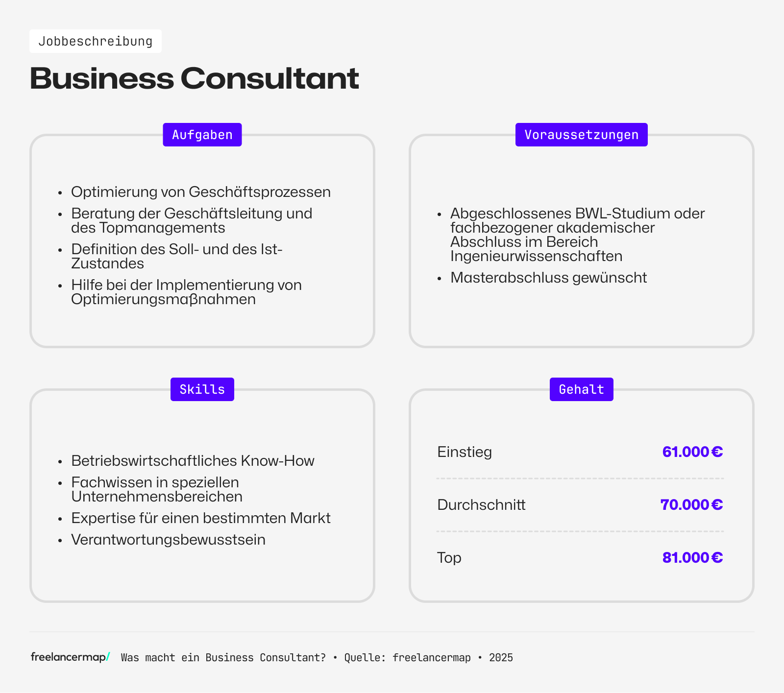
Task: Click the 70.000 € average salary value
Action: pos(691,504)
